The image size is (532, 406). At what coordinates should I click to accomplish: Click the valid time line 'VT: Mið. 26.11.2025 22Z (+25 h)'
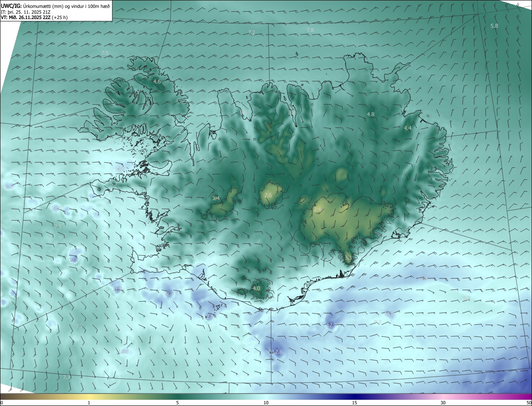coord(34,17)
